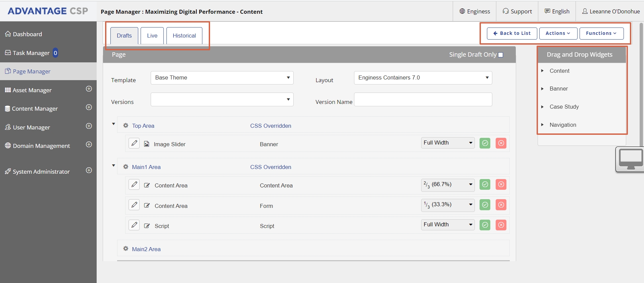
Task: Click the desktop monitor preview icon
Action: coord(630,159)
